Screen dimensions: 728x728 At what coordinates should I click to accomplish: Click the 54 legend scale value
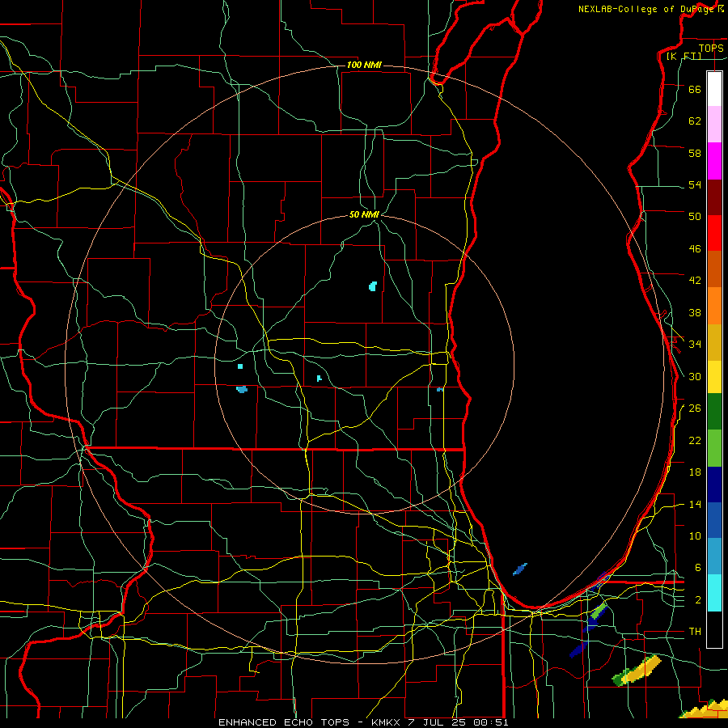pyautogui.click(x=695, y=184)
